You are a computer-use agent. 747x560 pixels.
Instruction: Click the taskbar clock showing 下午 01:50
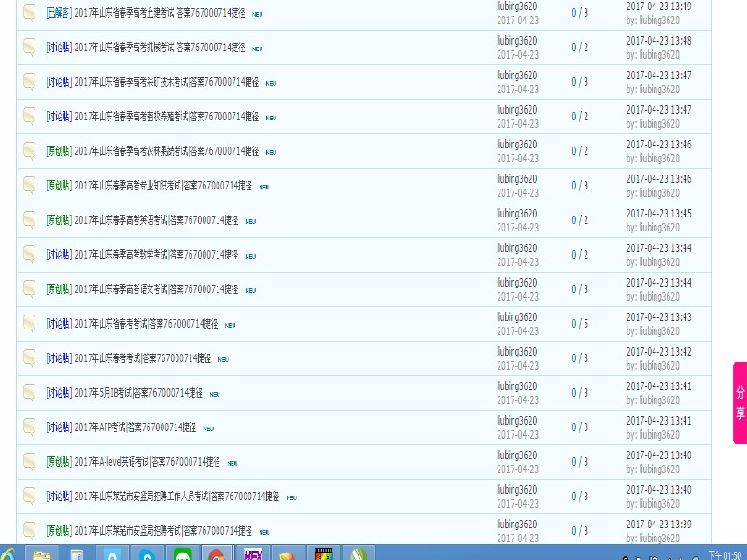(725, 554)
